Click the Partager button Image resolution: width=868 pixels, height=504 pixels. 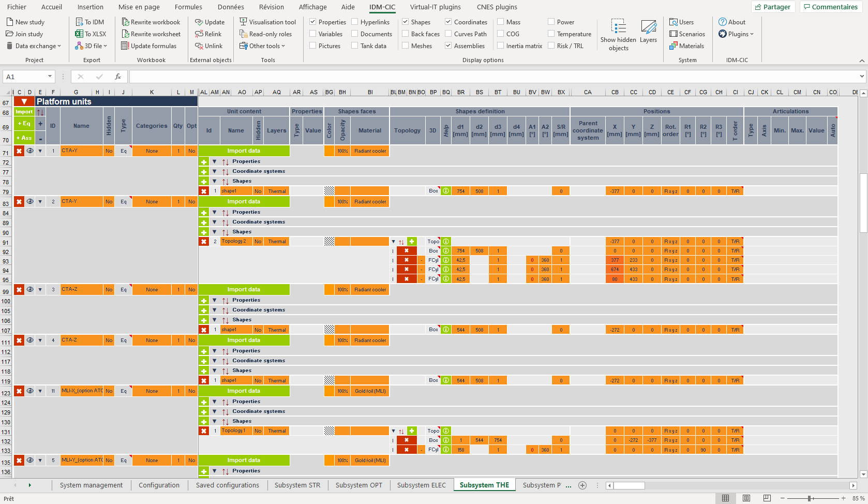click(x=773, y=7)
